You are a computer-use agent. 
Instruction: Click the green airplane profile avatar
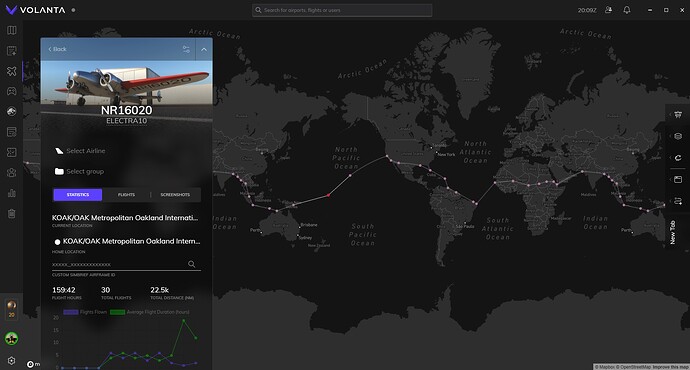point(11,338)
